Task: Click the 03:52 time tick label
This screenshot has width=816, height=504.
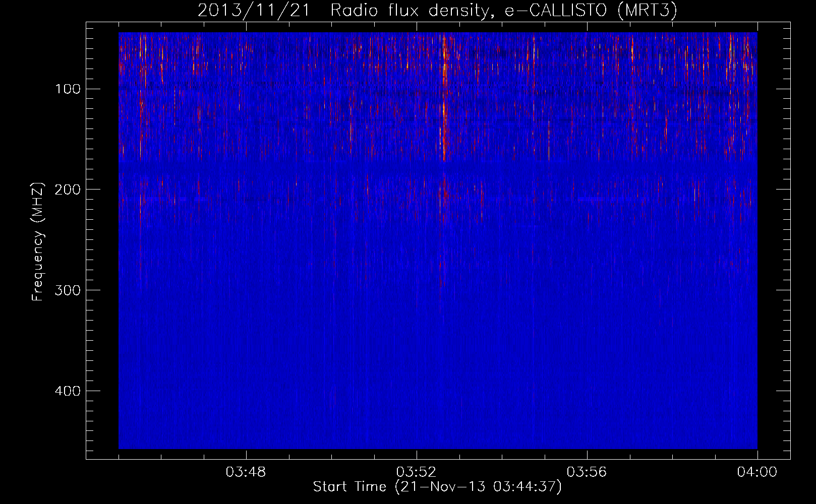Action: pyautogui.click(x=417, y=472)
